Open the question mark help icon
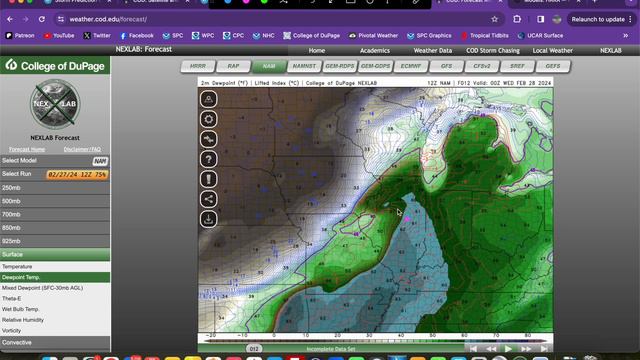The image size is (640, 360). 209,159
